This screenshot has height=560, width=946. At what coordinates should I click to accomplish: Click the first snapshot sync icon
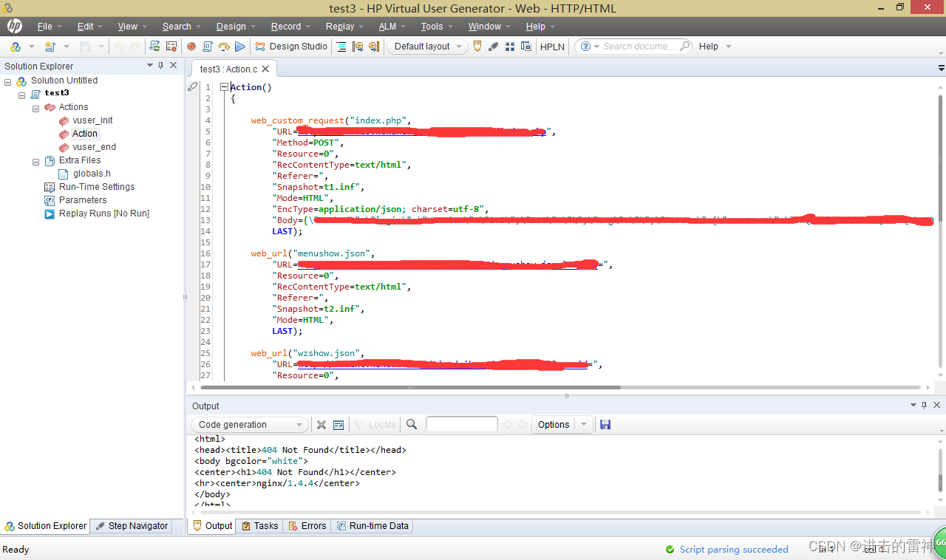(358, 47)
